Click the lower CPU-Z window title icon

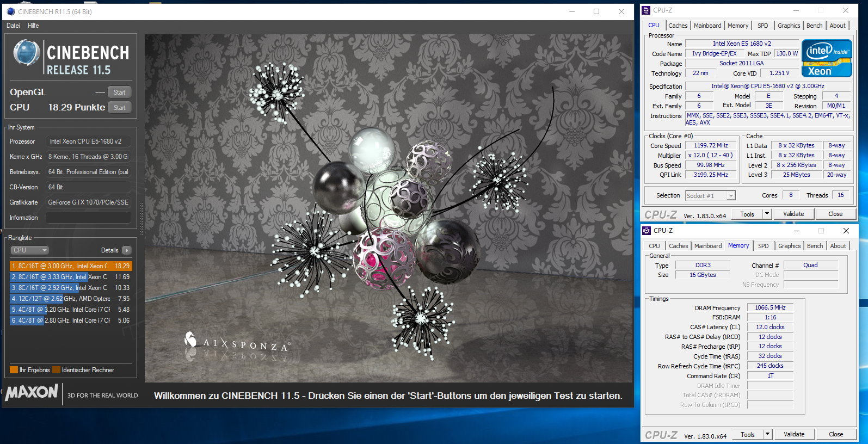[647, 231]
